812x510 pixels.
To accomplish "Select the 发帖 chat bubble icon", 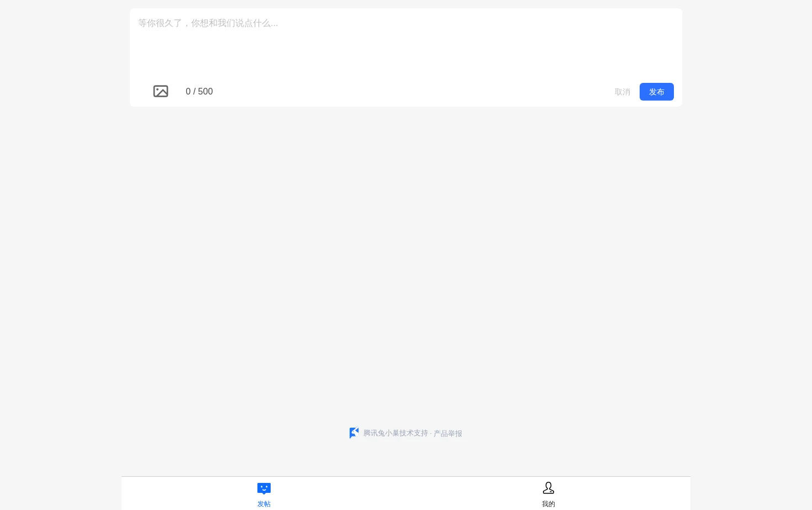I will tap(264, 488).
